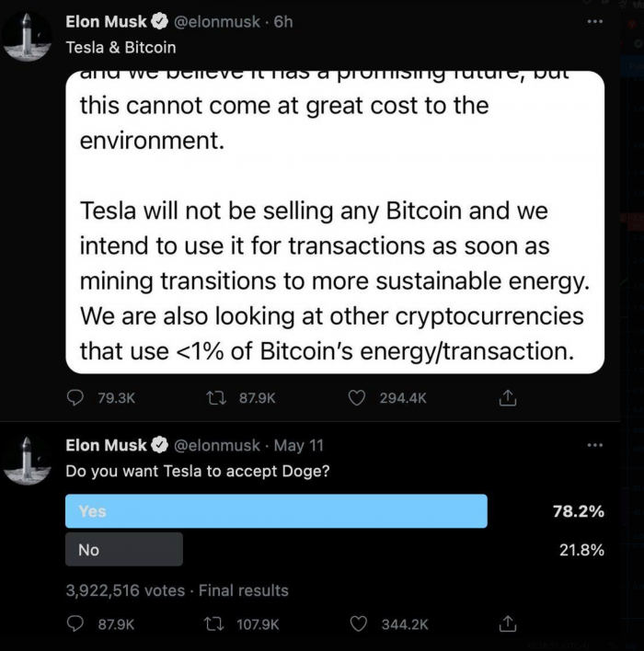Screen dimensions: 644x651
Task: View the 3,922,516 votes count
Action: (x=125, y=590)
